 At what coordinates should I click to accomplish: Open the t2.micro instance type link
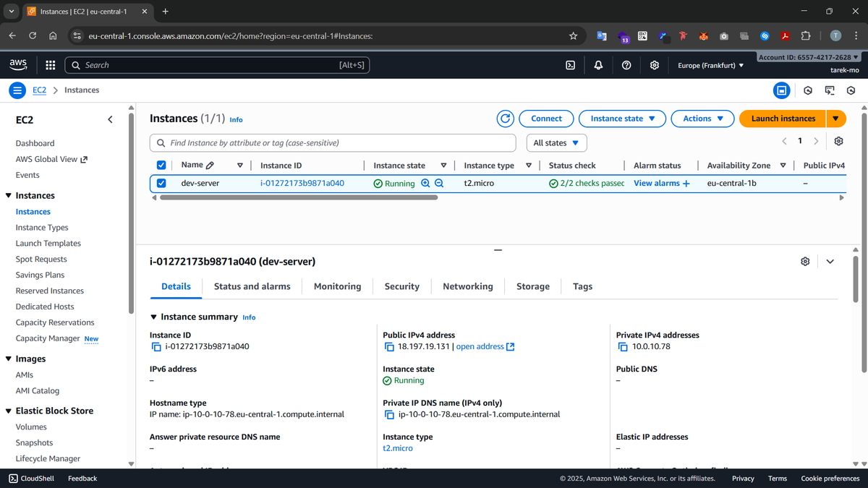(x=398, y=448)
